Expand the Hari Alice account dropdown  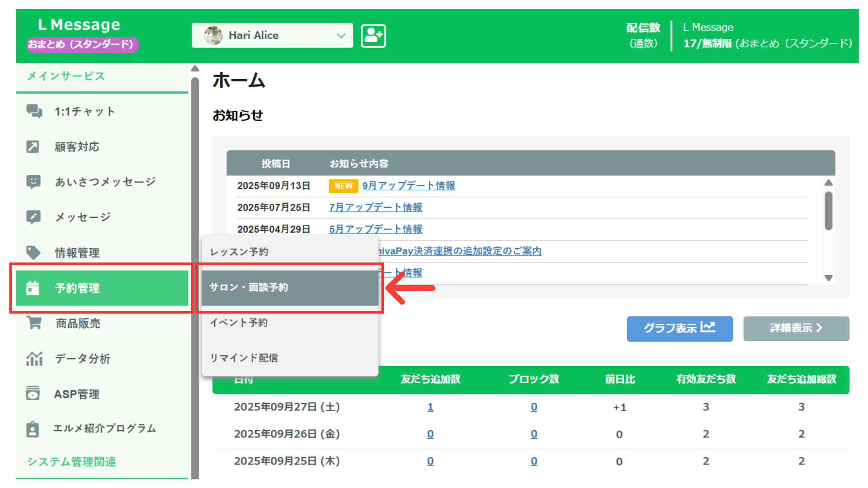click(341, 35)
